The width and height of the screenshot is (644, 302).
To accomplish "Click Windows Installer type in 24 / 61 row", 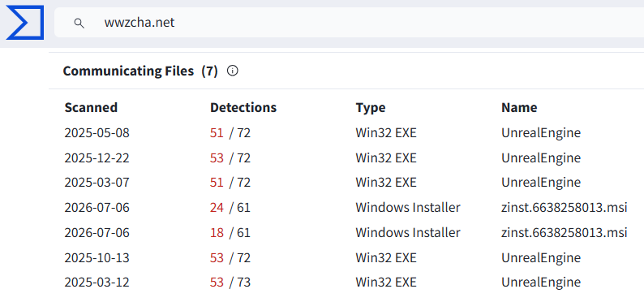I will pos(408,208).
